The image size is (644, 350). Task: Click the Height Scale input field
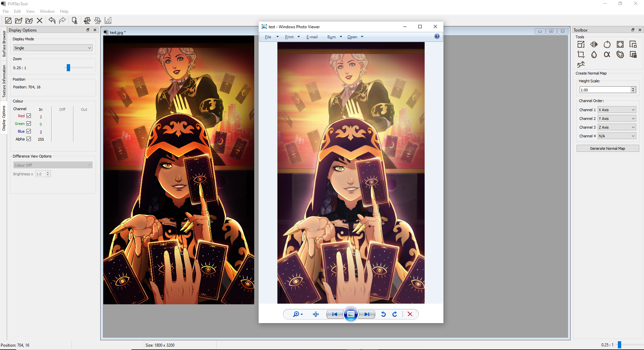coord(605,90)
